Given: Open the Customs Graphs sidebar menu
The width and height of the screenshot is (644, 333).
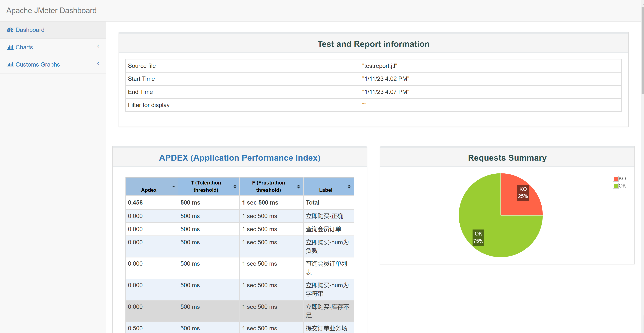Looking at the screenshot, I should coord(38,64).
